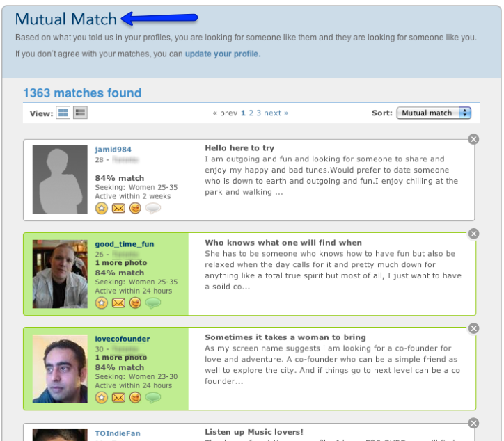The height and width of the screenshot is (441, 504).
Task: Open chat bubble for jamid984
Action: [153, 209]
